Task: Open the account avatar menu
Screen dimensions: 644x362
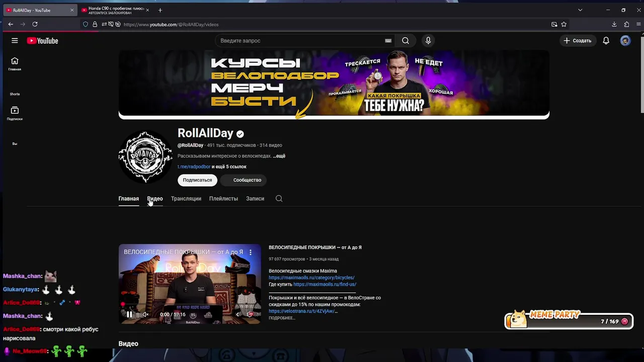Action: (x=625, y=41)
